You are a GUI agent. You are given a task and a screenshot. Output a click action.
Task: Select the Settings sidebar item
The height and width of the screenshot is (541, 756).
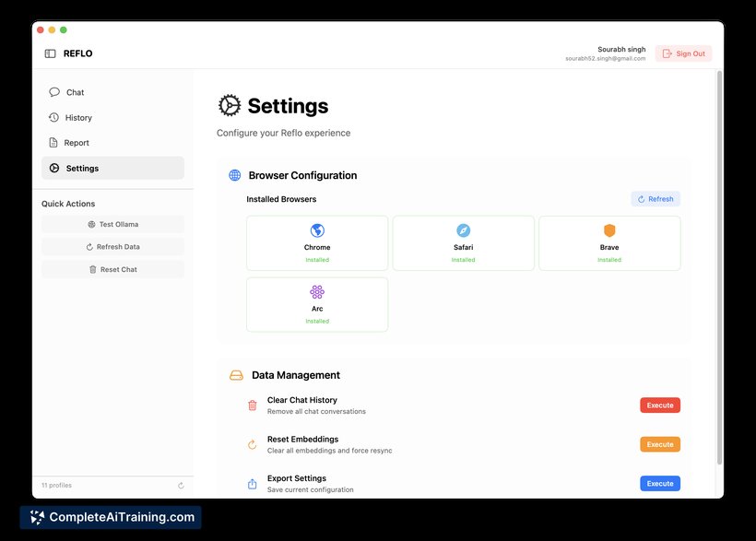coord(112,168)
